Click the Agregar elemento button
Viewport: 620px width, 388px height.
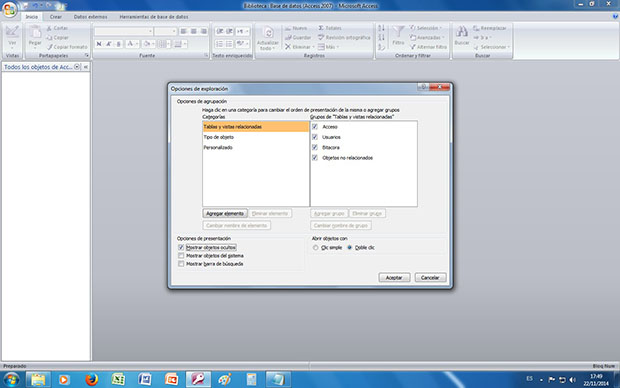click(x=225, y=214)
